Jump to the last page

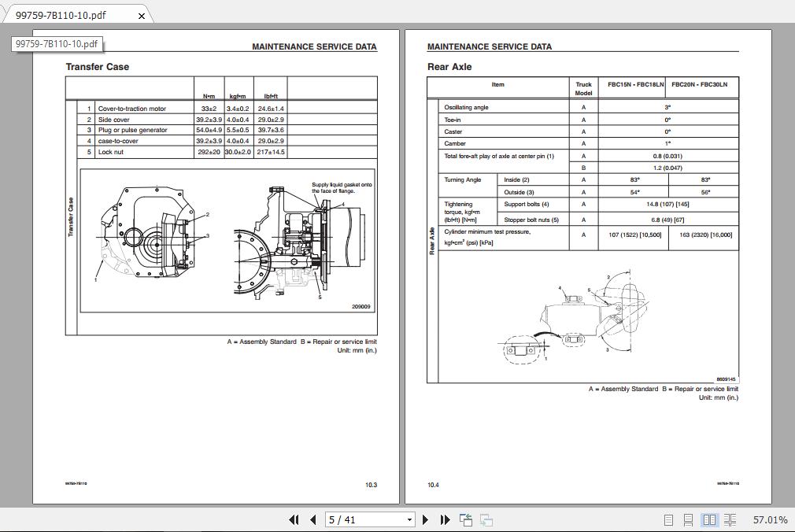(445, 519)
